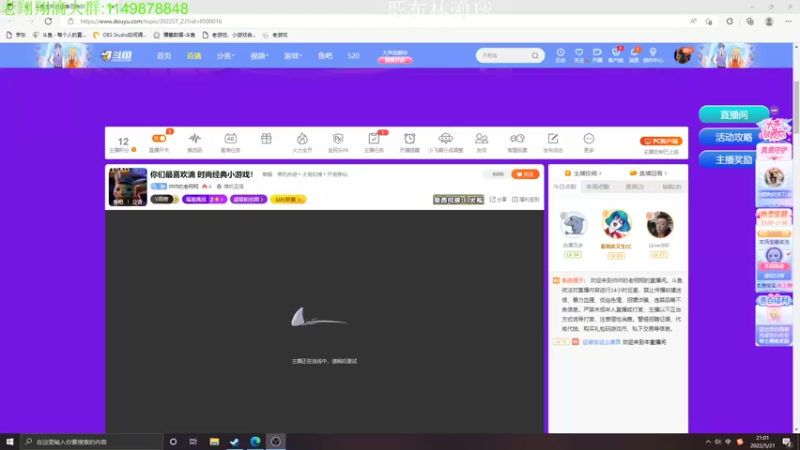Expand 主播投稿 link
Screen dimensions: 800x450
click(x=583, y=173)
